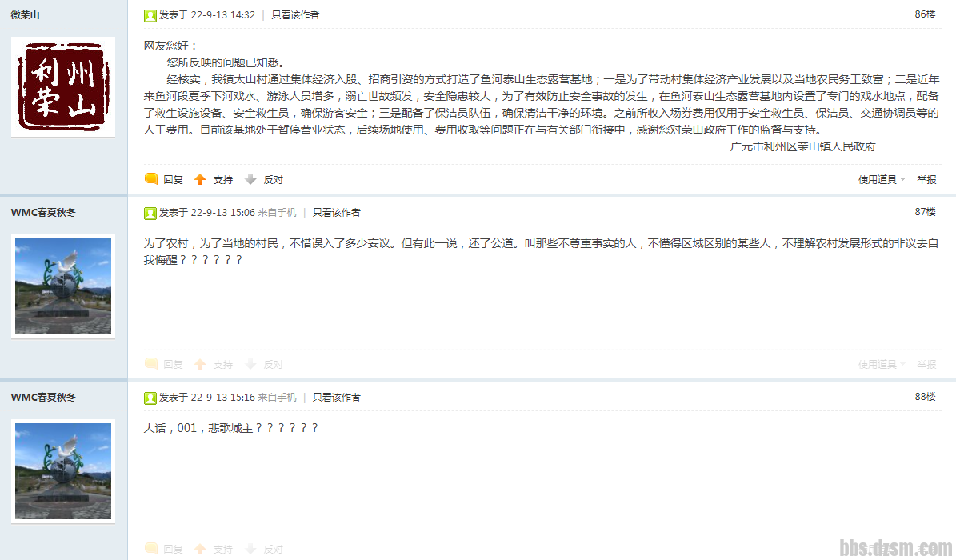This screenshot has width=956, height=560.
Task: Click WMC春夏秋冬 avatar on post 87
Action: pos(63,286)
